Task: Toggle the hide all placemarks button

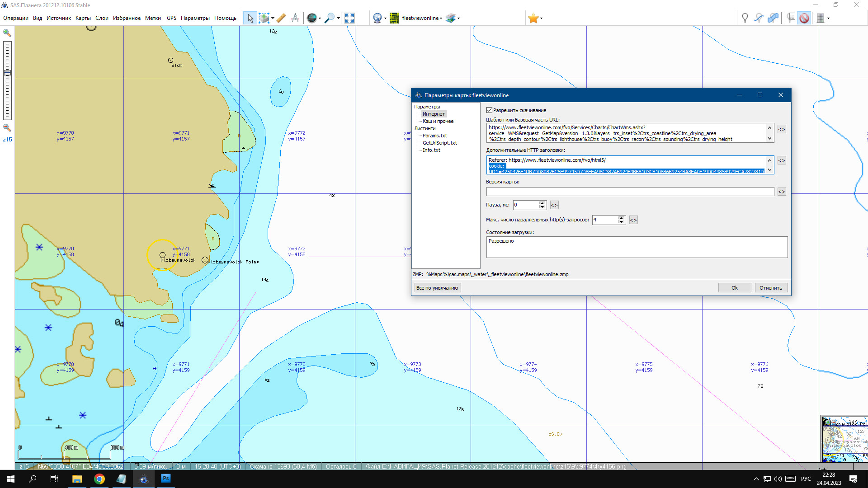Action: pos(804,18)
